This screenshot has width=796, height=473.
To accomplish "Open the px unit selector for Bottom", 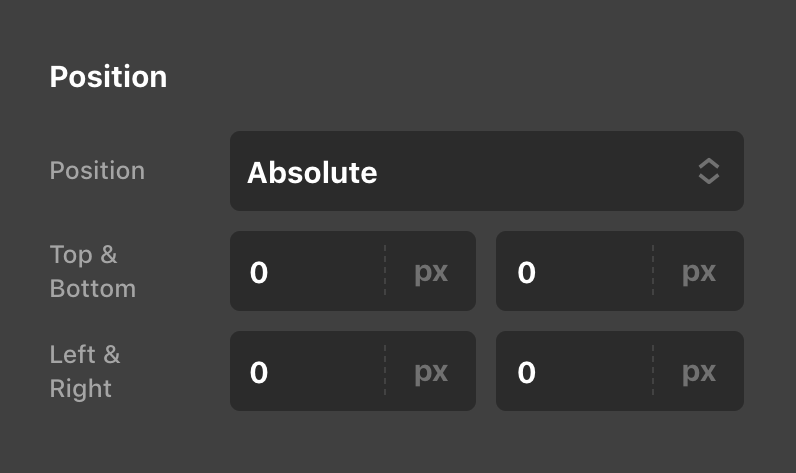I will tap(699, 272).
